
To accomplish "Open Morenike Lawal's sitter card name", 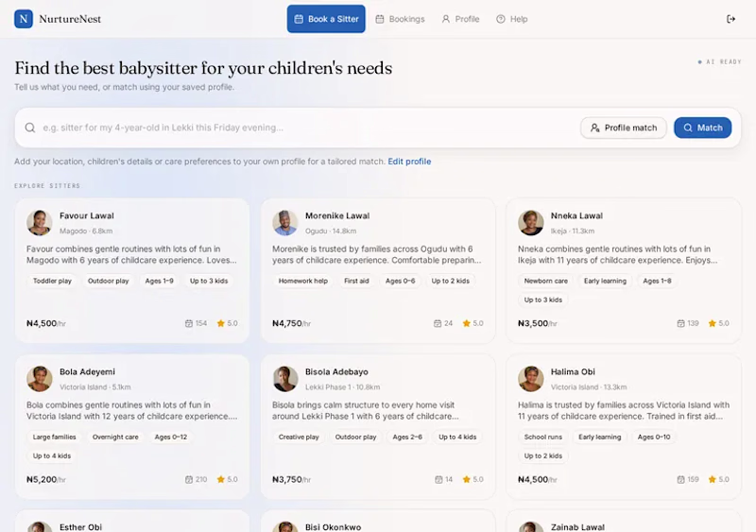I will coord(337,215).
